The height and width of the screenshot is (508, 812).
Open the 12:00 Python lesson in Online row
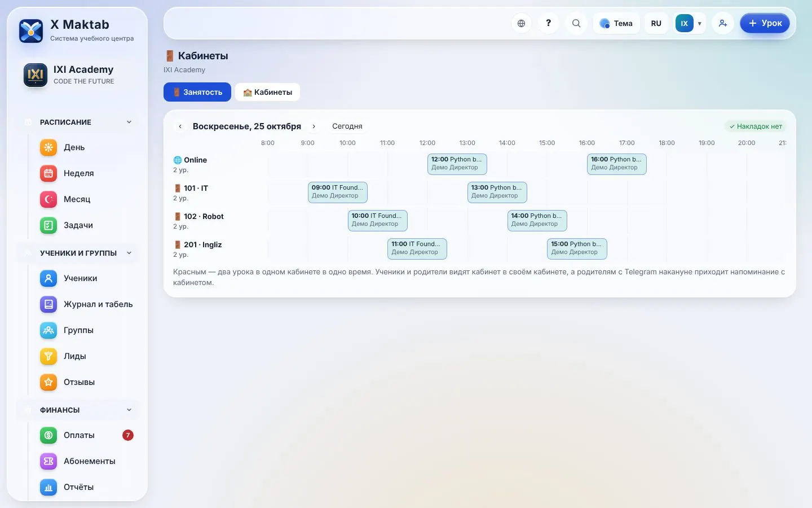point(457,164)
